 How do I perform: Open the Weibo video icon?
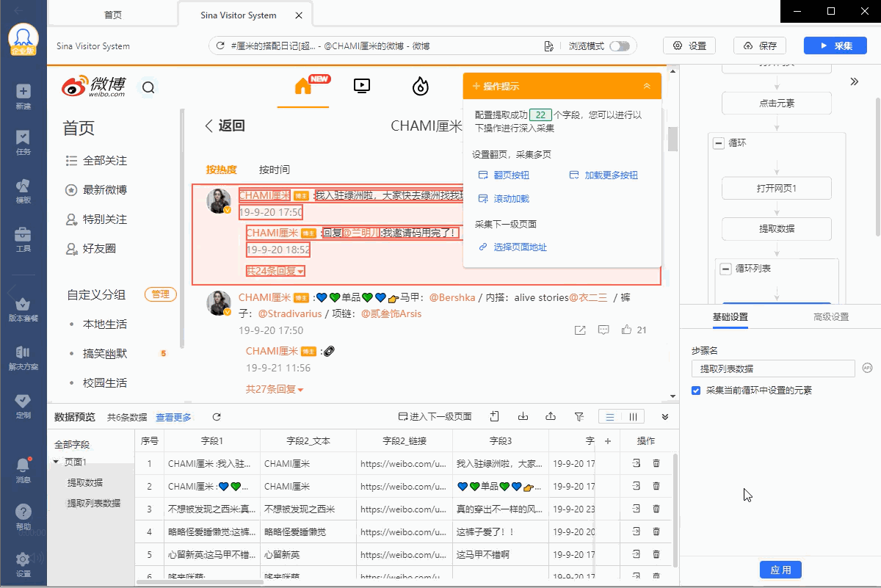[x=361, y=86]
